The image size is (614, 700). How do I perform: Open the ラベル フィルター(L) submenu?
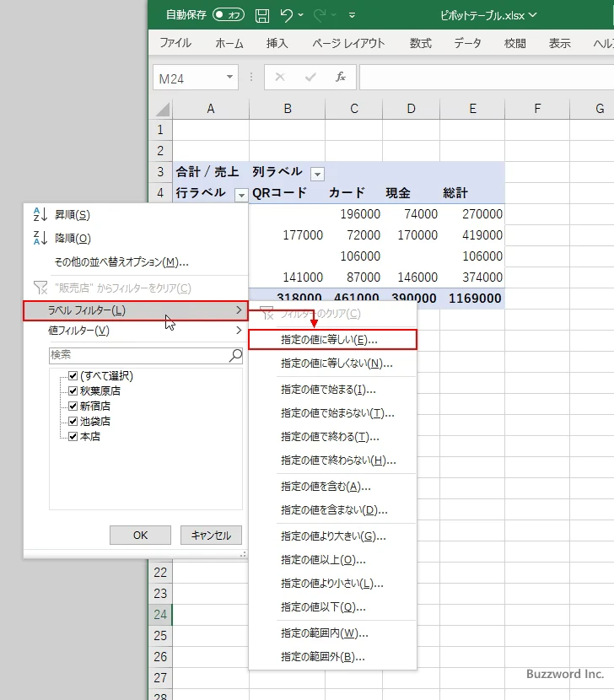(135, 310)
